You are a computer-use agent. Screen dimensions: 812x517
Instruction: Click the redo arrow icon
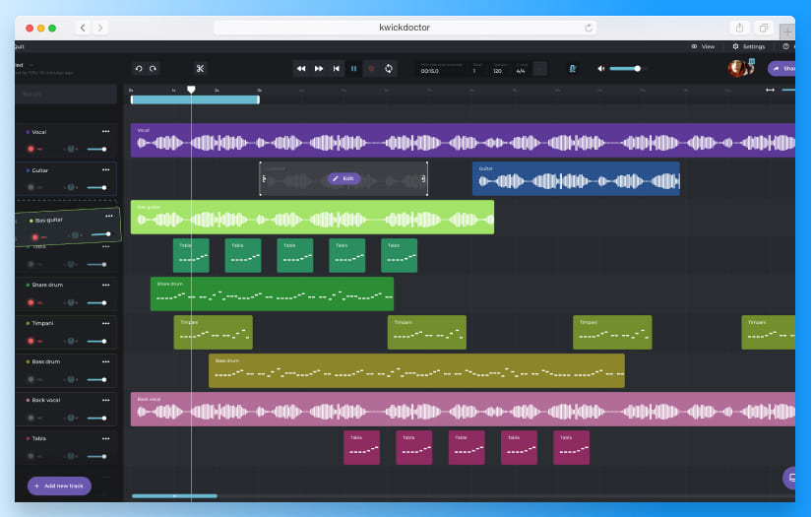(152, 68)
